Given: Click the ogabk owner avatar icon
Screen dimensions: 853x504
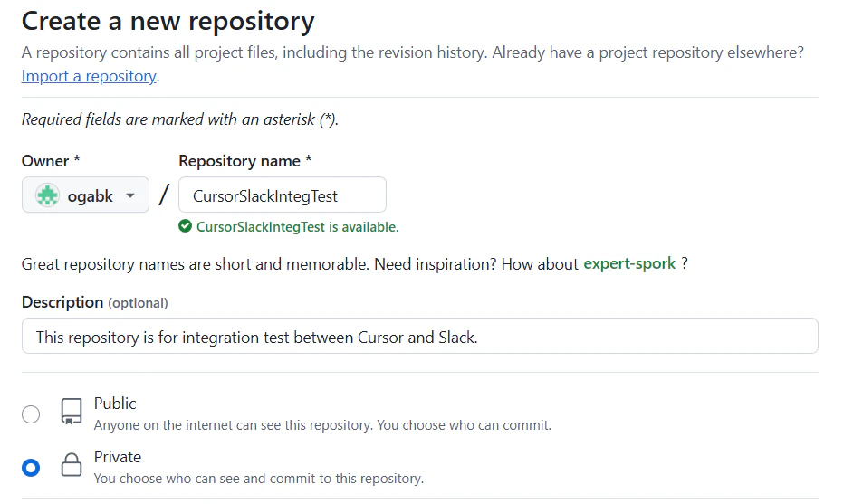Looking at the screenshot, I should tap(47, 195).
